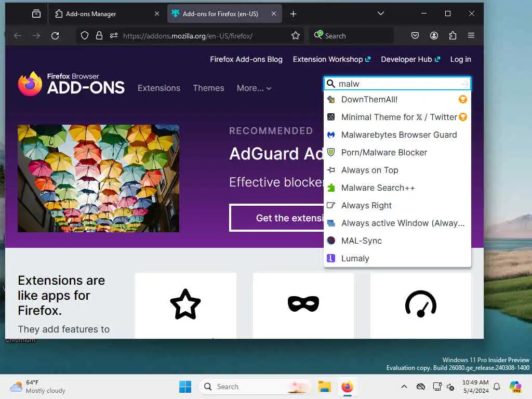Select DownThemAll! suggestion
This screenshot has width=532, height=399.
[x=397, y=99]
